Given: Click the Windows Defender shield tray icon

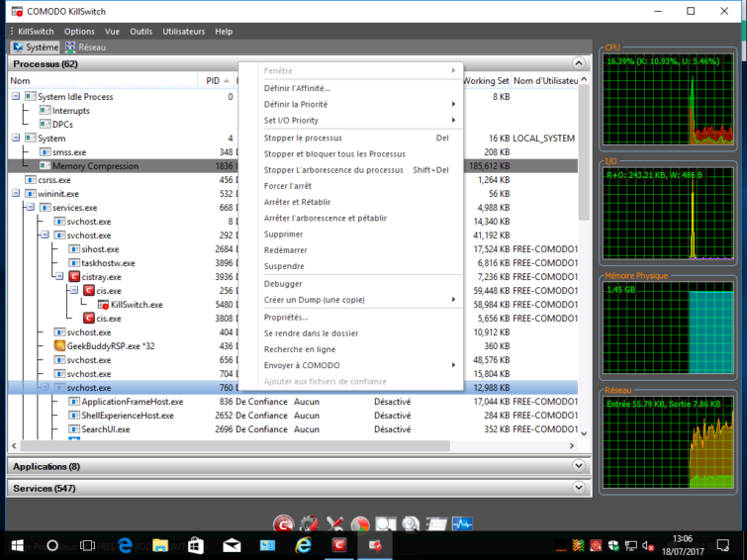Looking at the screenshot, I should coord(613,546).
